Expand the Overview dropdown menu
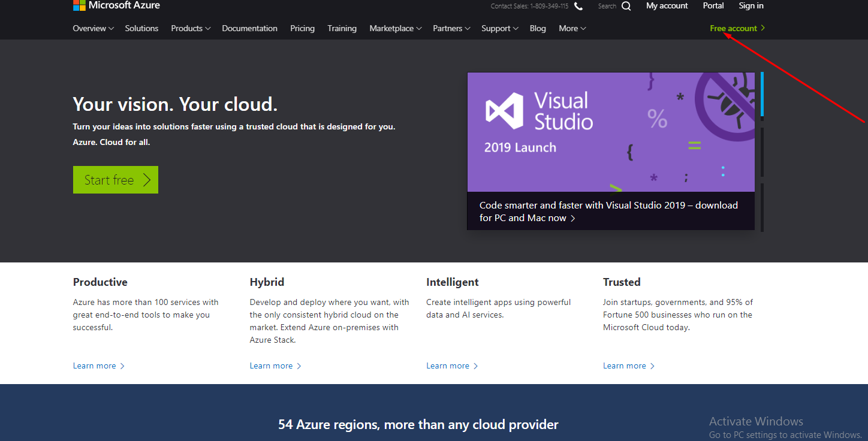The image size is (868, 441). pyautogui.click(x=93, y=28)
